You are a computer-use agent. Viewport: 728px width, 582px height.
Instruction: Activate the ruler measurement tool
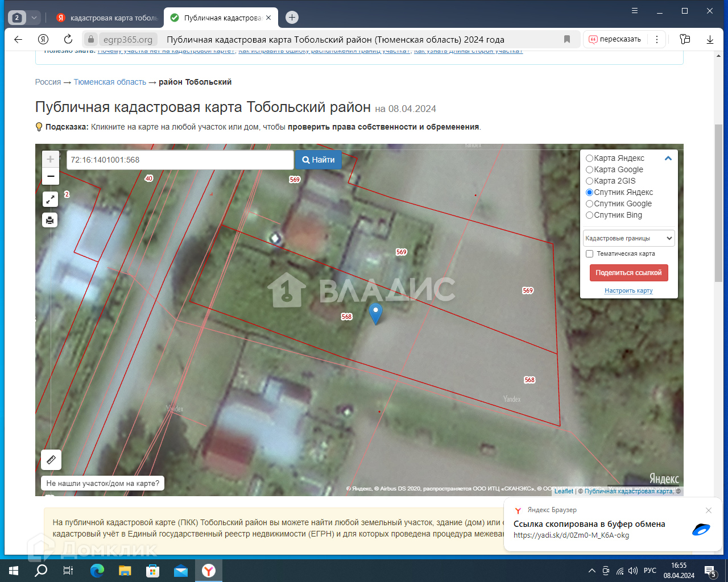(x=51, y=460)
